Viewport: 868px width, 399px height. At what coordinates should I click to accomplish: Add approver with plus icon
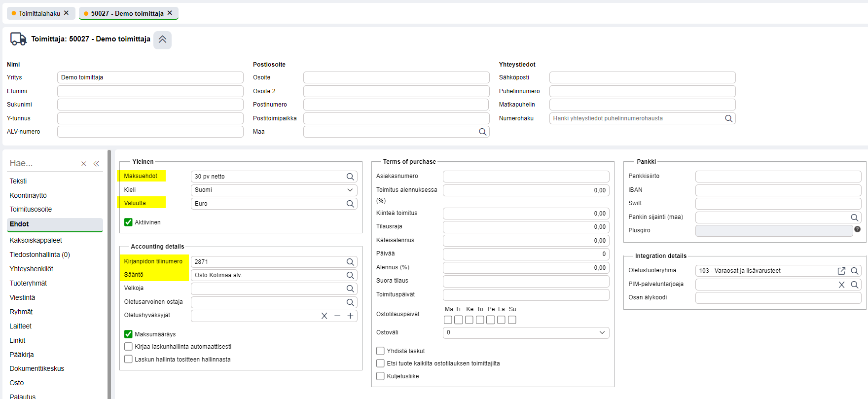tap(350, 316)
